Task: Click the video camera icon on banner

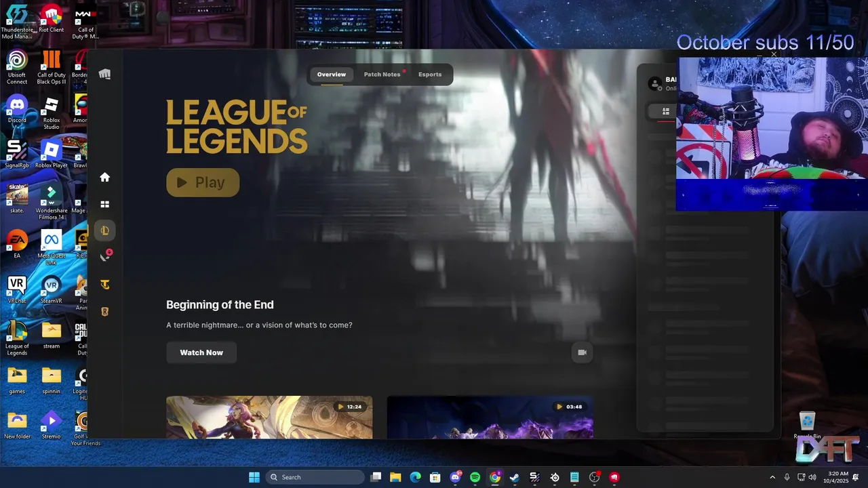Action: 582,352
